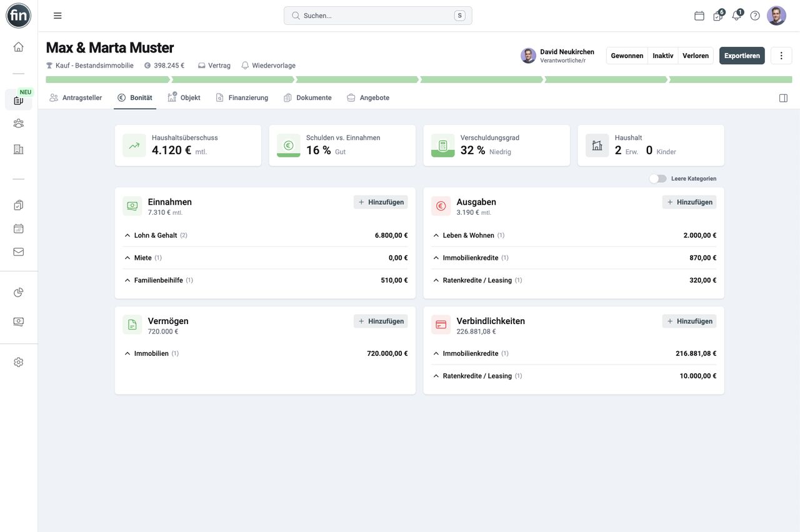800x532 pixels.
Task: Switch to the Antragsteller tab
Action: pos(76,98)
